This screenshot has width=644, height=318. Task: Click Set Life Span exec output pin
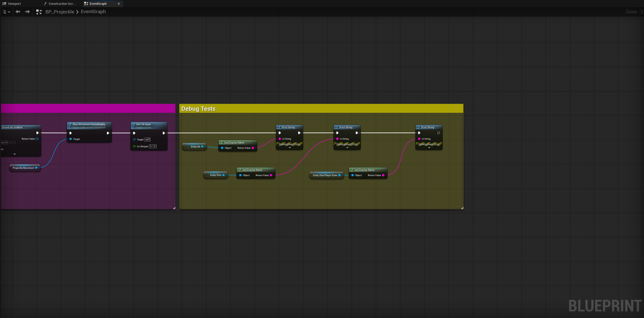point(164,133)
